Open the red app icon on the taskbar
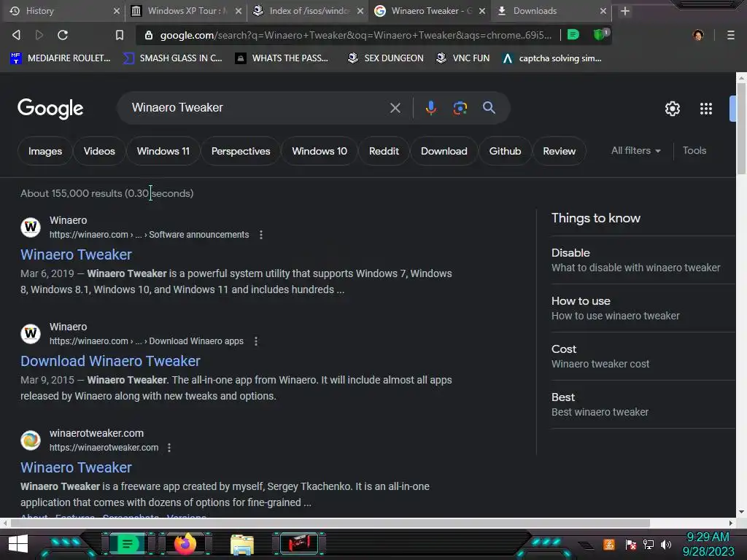 (x=299, y=543)
